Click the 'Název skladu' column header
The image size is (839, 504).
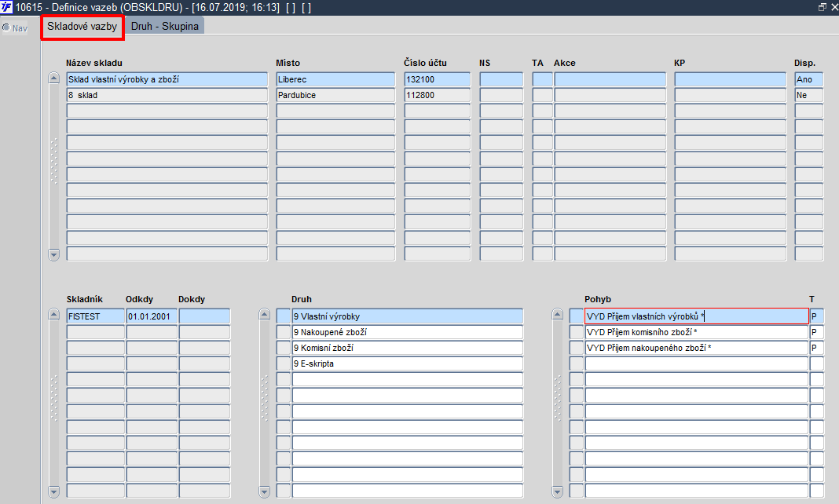(94, 63)
